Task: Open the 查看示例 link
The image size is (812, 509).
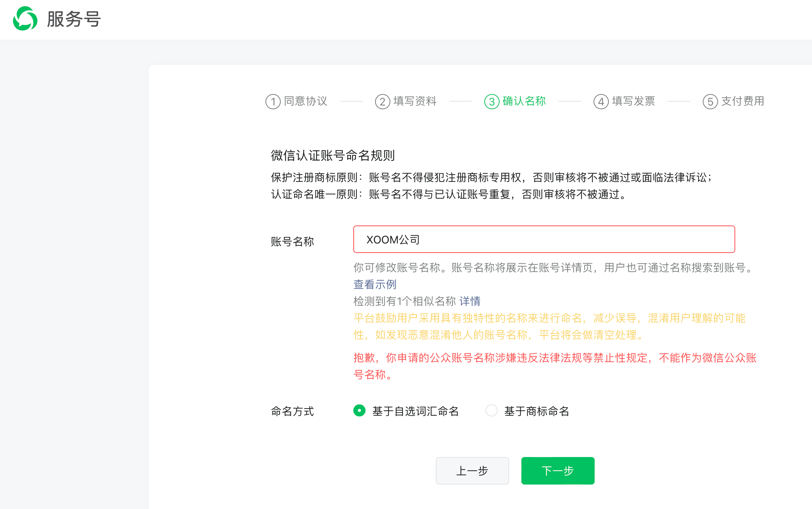Action: pyautogui.click(x=375, y=284)
